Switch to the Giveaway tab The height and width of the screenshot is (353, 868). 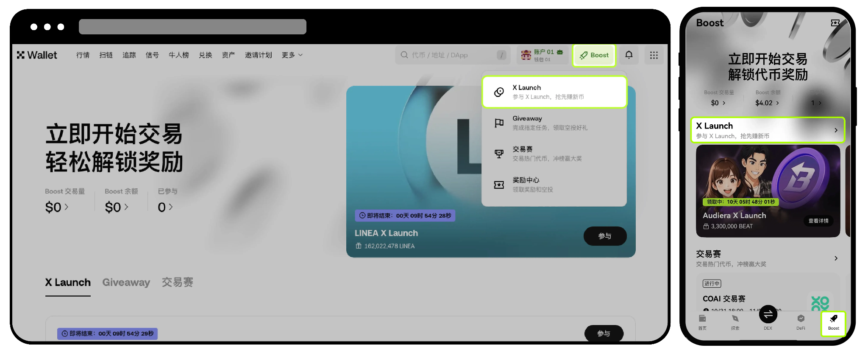click(126, 283)
